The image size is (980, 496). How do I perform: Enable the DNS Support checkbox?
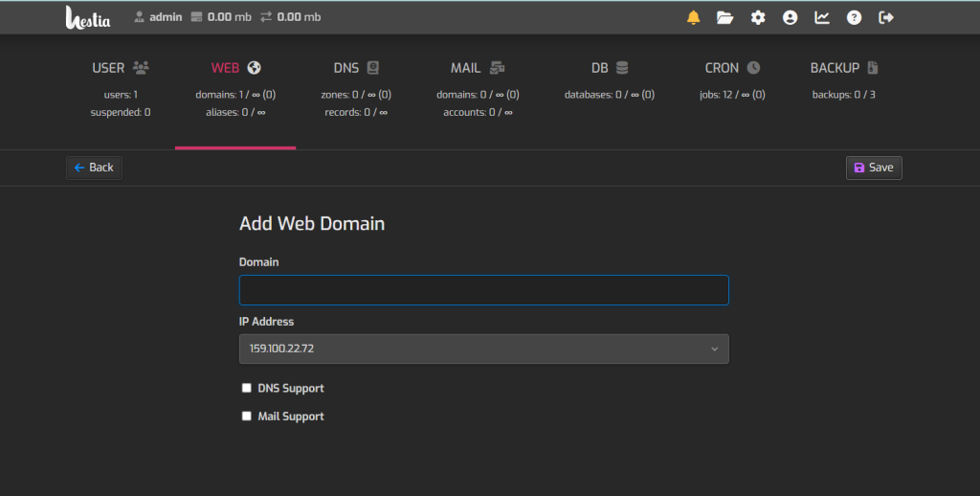(x=246, y=388)
